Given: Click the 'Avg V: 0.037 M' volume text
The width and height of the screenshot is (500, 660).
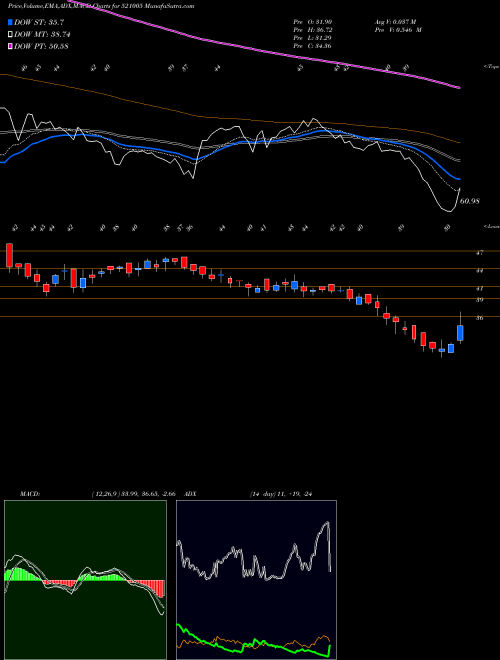Looking at the screenshot, I should [398, 22].
